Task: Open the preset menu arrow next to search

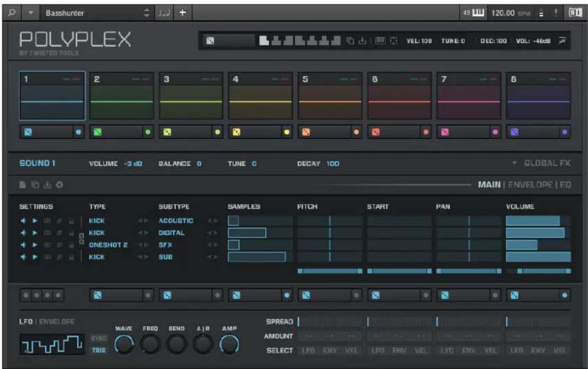Action: (x=31, y=13)
